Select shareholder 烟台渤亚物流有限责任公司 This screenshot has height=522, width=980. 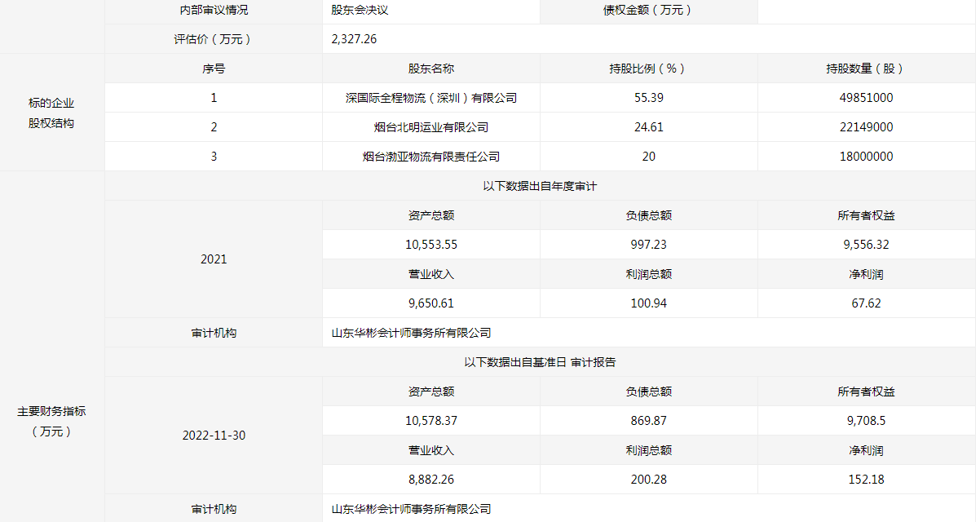coord(430,157)
